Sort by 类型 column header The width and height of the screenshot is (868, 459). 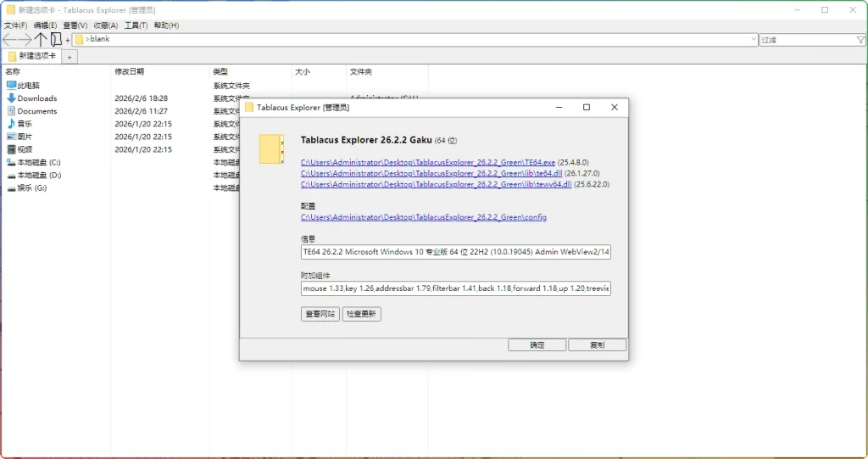(220, 71)
